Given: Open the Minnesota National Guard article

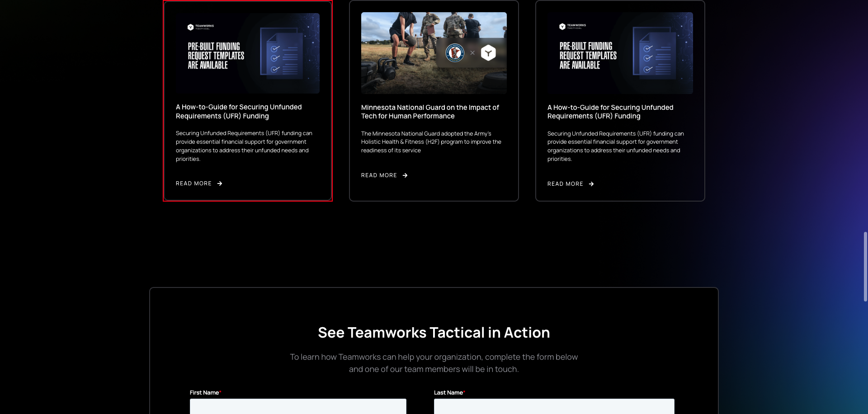Looking at the screenshot, I should (379, 175).
